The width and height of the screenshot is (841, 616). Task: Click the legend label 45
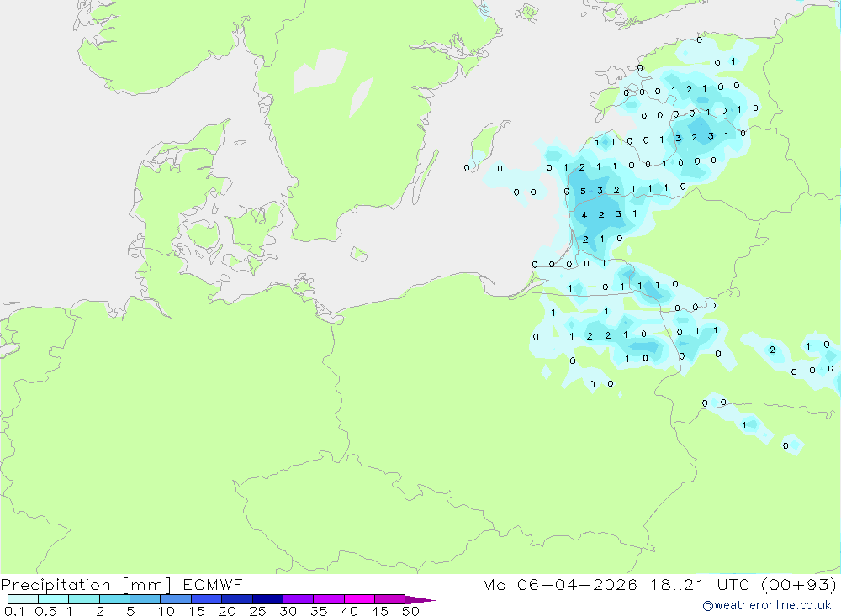[x=380, y=611]
